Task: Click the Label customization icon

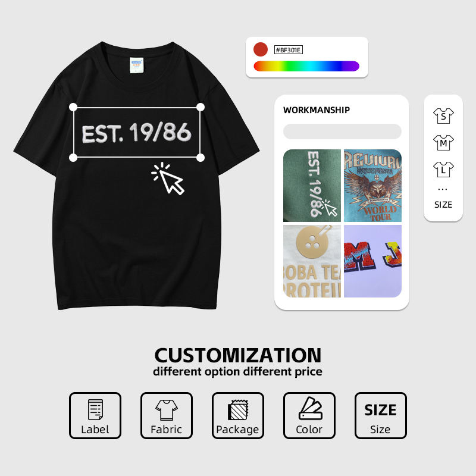Action: 95,415
